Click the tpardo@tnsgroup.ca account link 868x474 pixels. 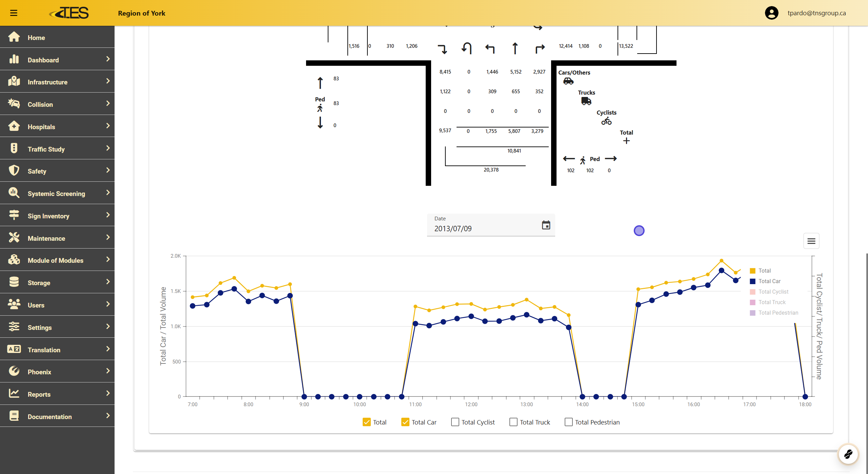(x=816, y=13)
